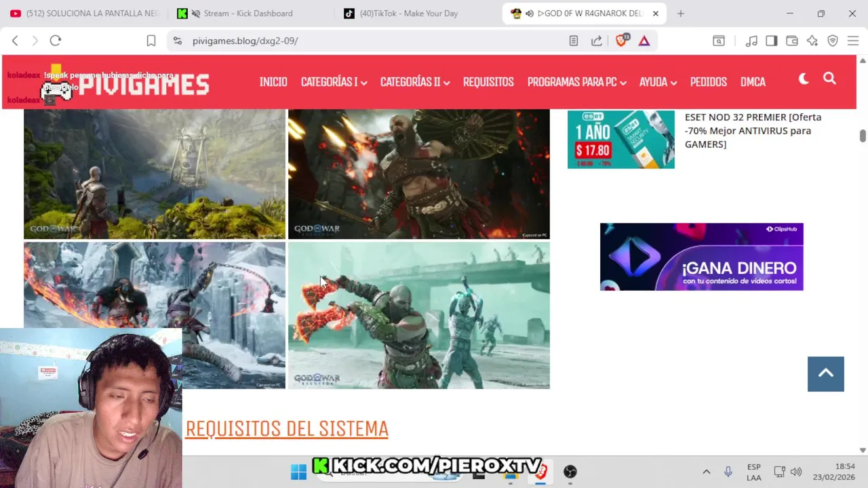The width and height of the screenshot is (868, 488).
Task: Click the site search magnifier icon
Action: coord(829,79)
